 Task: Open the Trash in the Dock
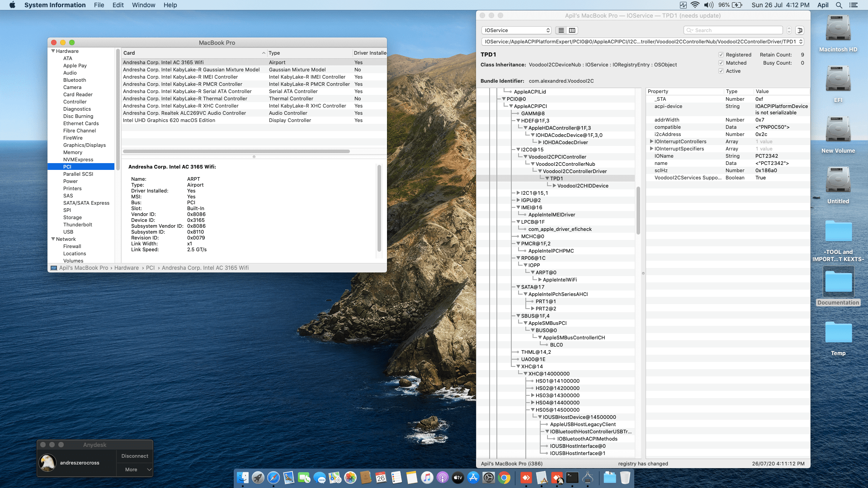625,478
